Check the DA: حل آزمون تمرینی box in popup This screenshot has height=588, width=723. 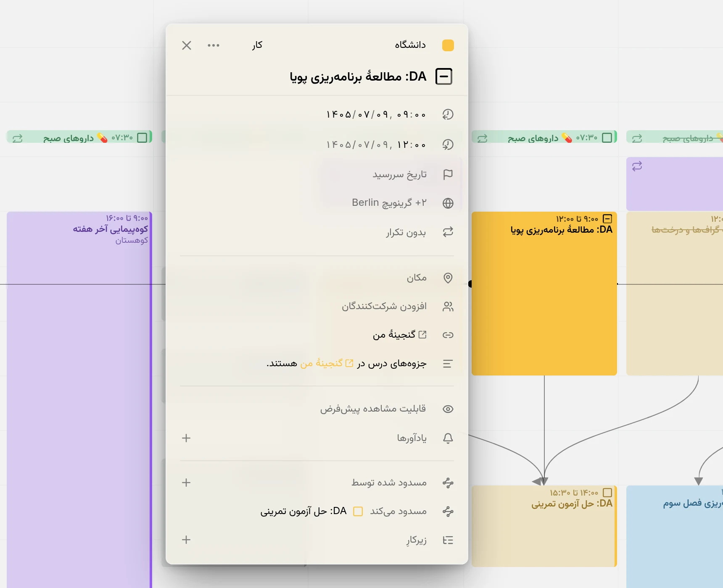click(x=358, y=512)
